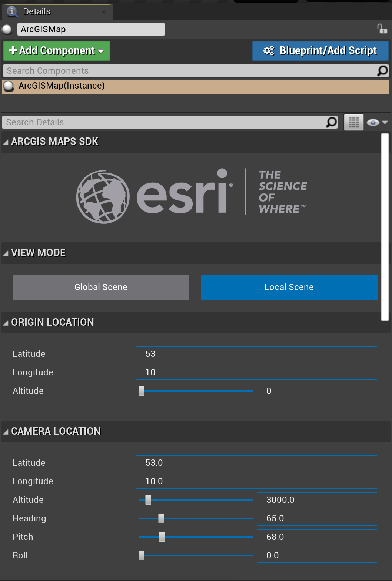Open the Add Component dropdown
This screenshot has height=581, width=392.
pos(57,51)
